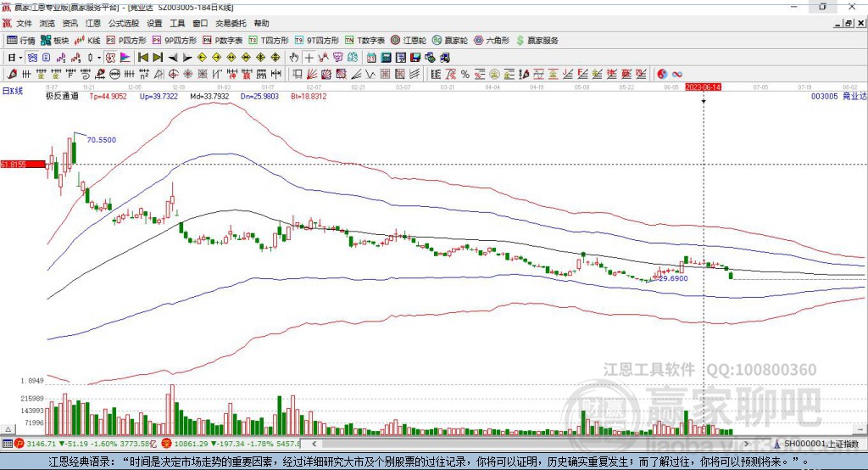
Task: Open the 六角形 hexagon tool
Action: click(492, 41)
